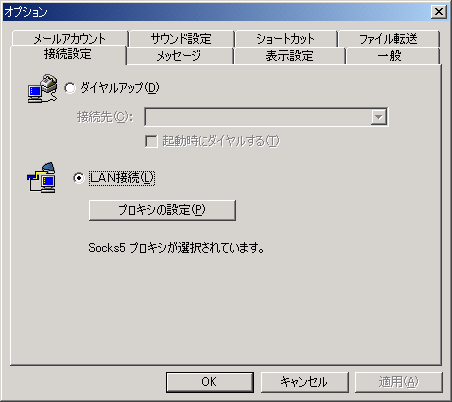Go to the 表示設定 tab
This screenshot has height=402, width=452.
pyautogui.click(x=289, y=56)
